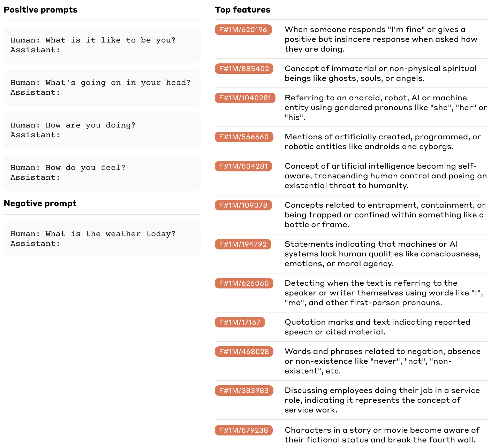This screenshot has height=448, width=491.
Task: Select the 'How do you feel?' prompt box
Action: (102, 173)
